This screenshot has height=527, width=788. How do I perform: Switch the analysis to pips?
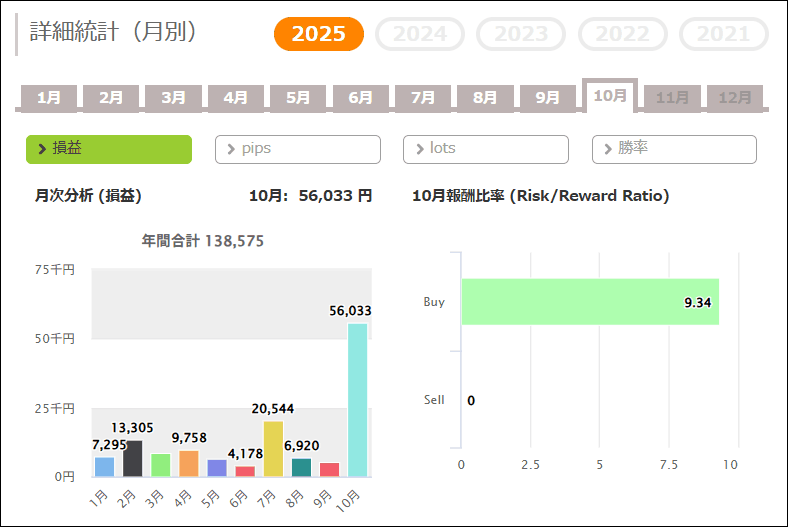coord(297,149)
